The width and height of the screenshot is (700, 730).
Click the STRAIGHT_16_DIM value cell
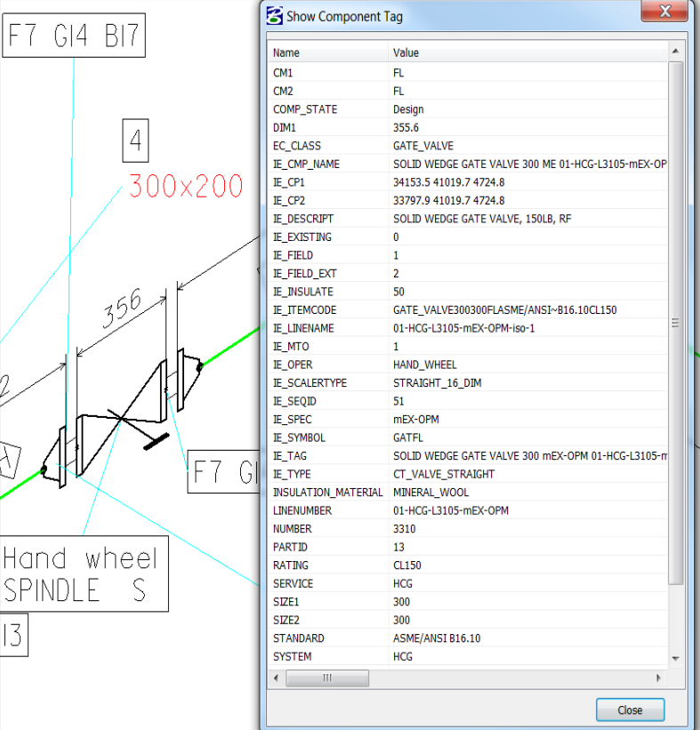click(x=438, y=382)
